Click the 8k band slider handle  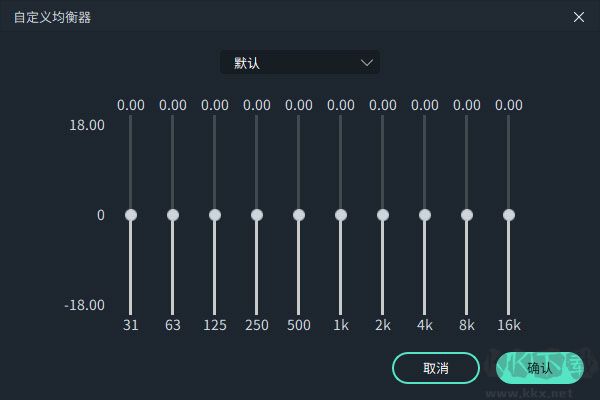(467, 215)
